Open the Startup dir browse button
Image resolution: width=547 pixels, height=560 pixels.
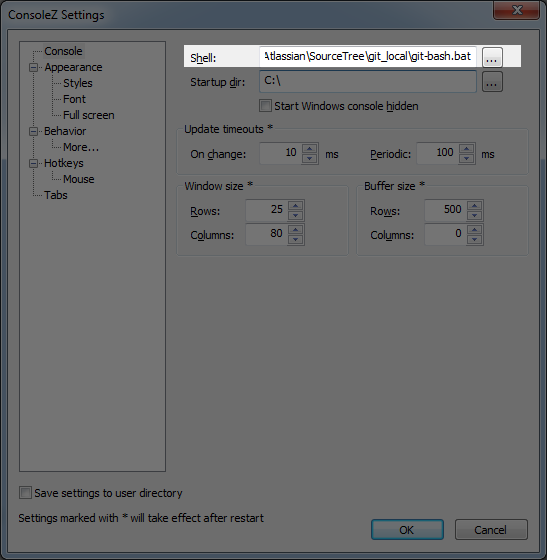click(492, 82)
